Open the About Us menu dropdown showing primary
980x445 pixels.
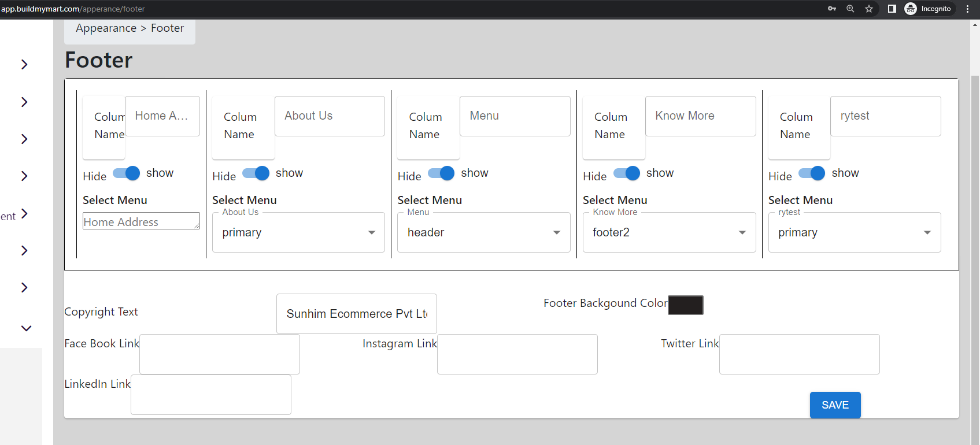[x=298, y=232]
